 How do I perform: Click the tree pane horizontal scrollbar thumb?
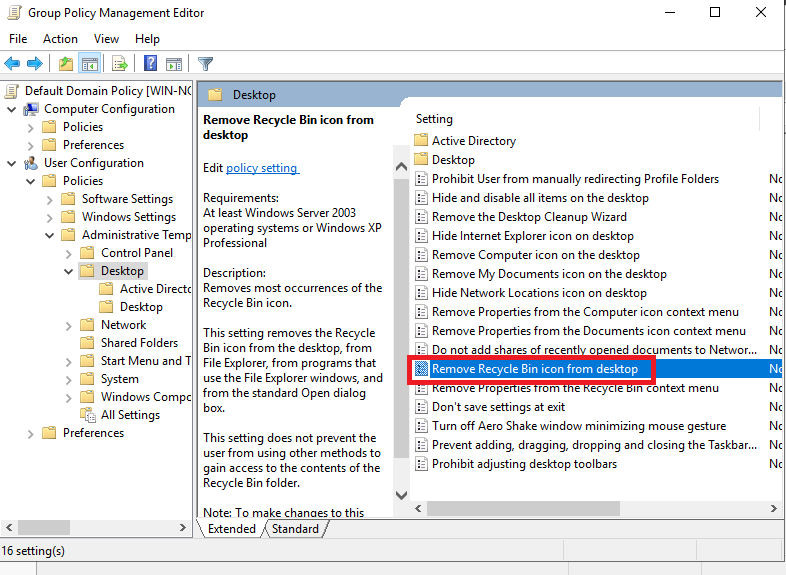[x=44, y=527]
